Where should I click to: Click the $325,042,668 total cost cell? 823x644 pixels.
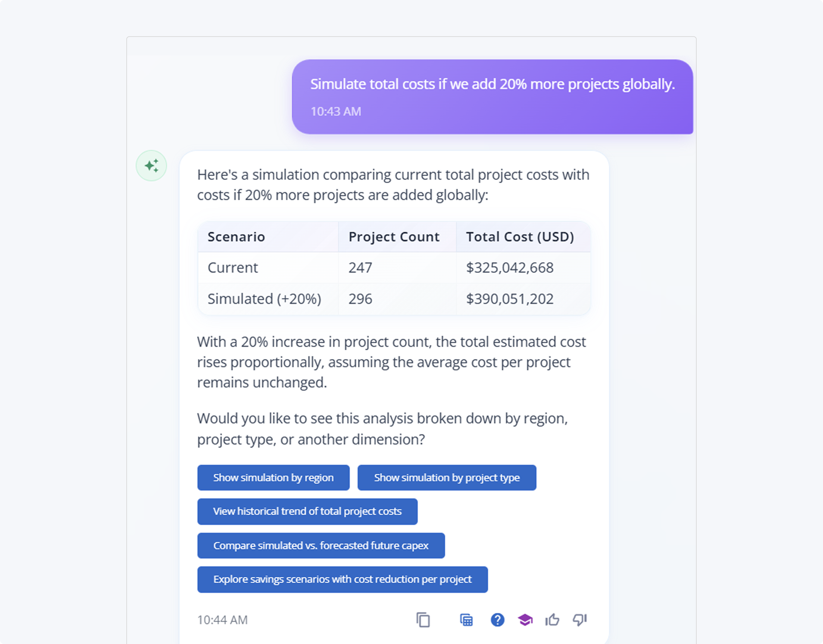pos(510,268)
